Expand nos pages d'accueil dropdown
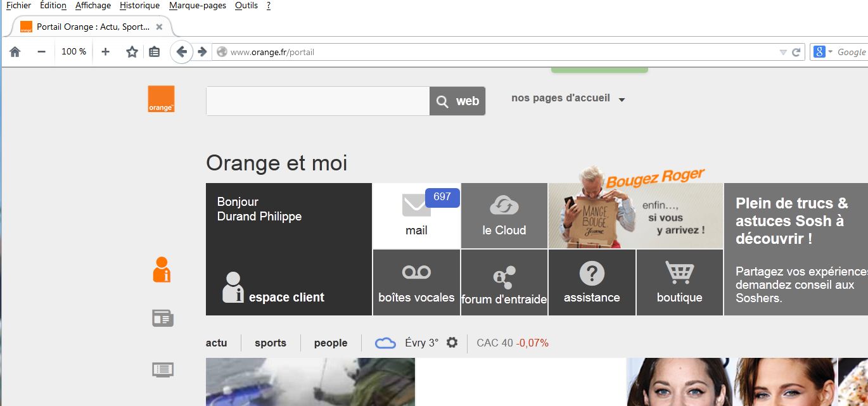The width and height of the screenshot is (868, 406). coord(568,99)
